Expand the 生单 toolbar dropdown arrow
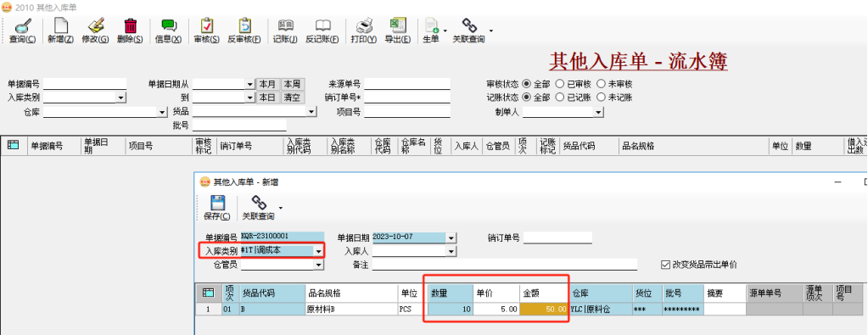 pos(445,31)
